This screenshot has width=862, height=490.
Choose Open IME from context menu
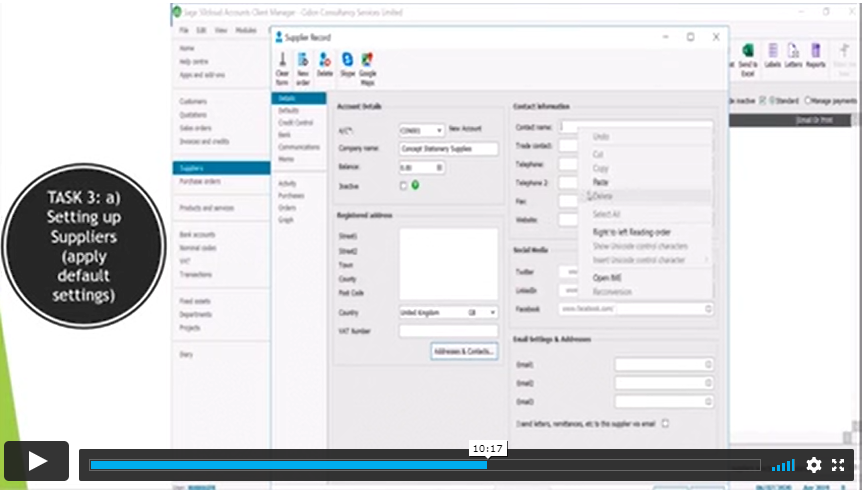click(607, 278)
